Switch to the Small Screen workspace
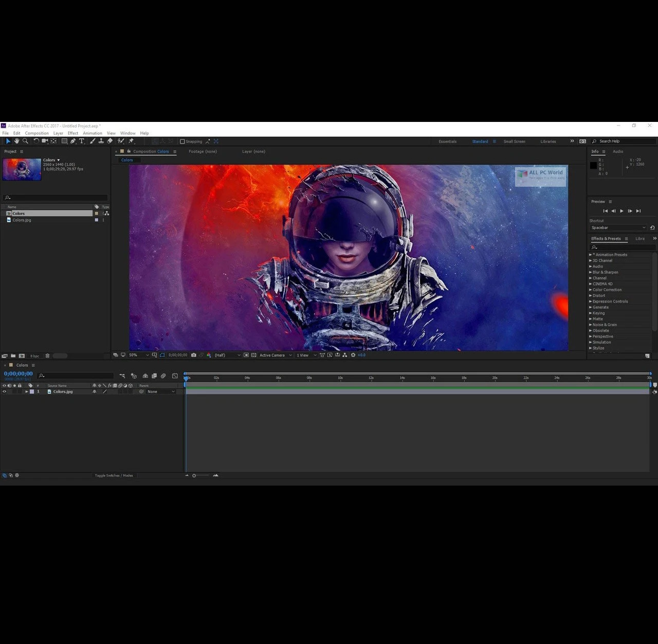Image resolution: width=658 pixels, height=644 pixels. click(514, 141)
